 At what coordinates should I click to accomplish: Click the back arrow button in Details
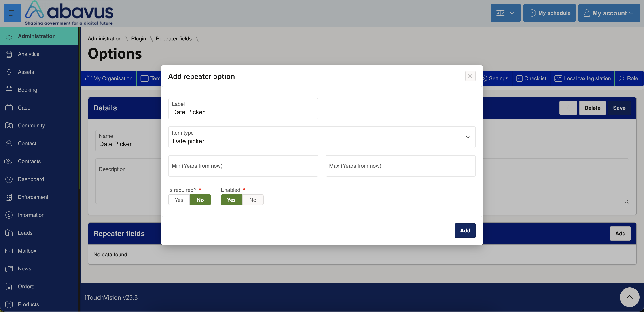click(x=568, y=108)
